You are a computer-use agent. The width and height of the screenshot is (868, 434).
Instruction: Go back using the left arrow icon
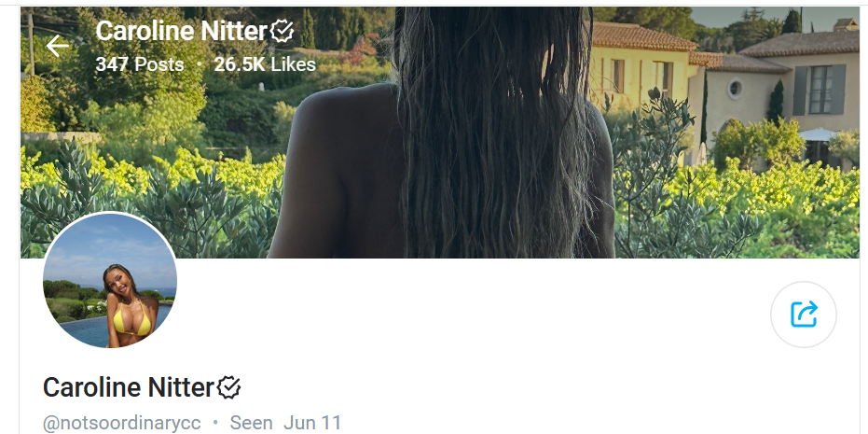(x=58, y=46)
